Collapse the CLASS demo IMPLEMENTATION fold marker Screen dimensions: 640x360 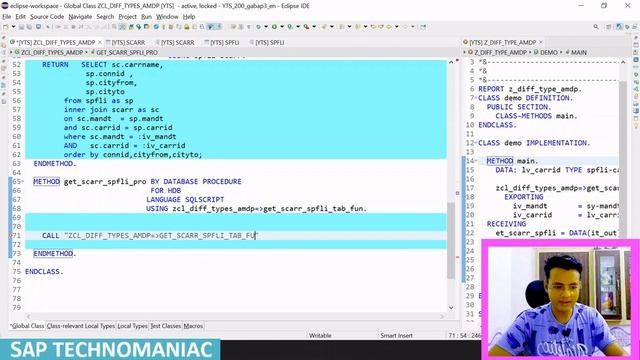click(476, 143)
